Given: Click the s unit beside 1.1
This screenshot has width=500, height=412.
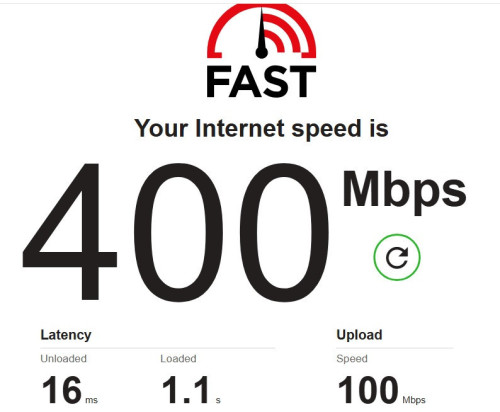Looking at the screenshot, I should [218, 400].
